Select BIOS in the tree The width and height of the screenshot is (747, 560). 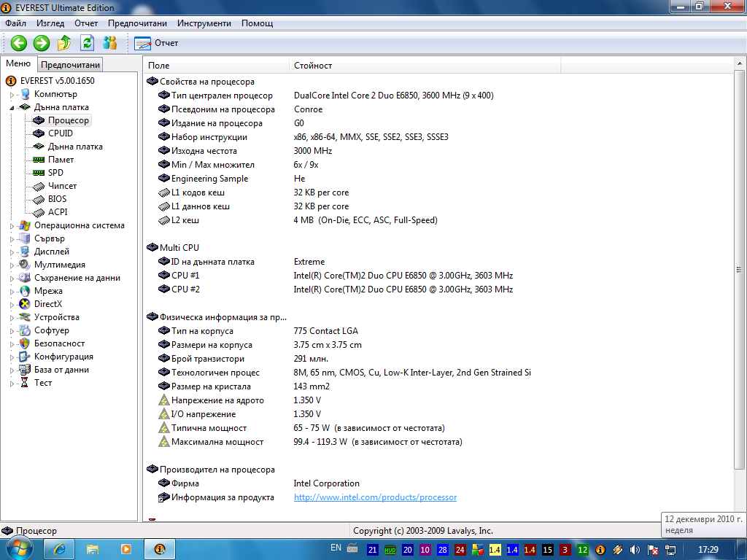click(x=57, y=198)
